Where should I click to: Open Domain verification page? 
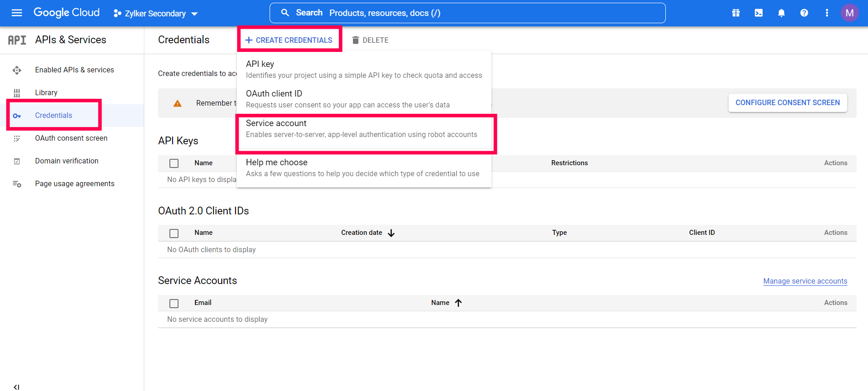67,161
